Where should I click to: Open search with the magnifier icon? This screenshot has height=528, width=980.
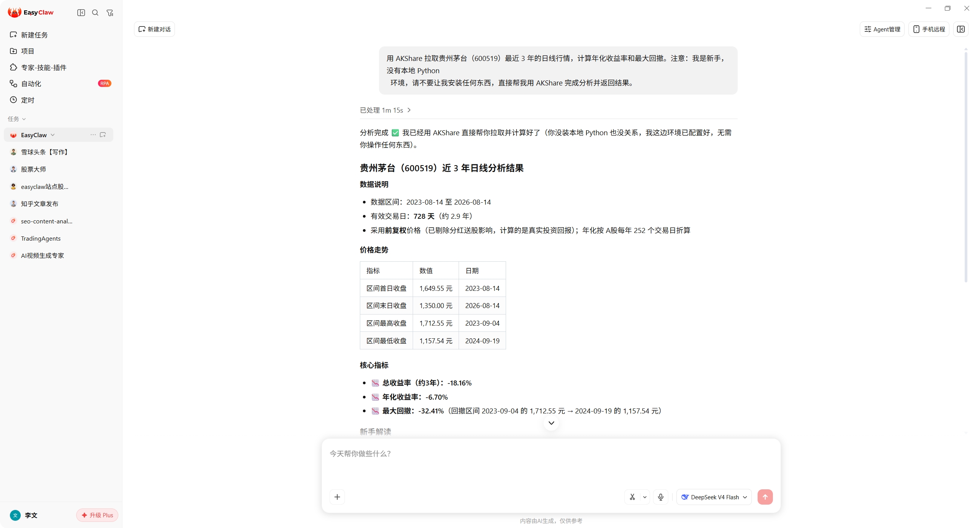[x=95, y=13]
